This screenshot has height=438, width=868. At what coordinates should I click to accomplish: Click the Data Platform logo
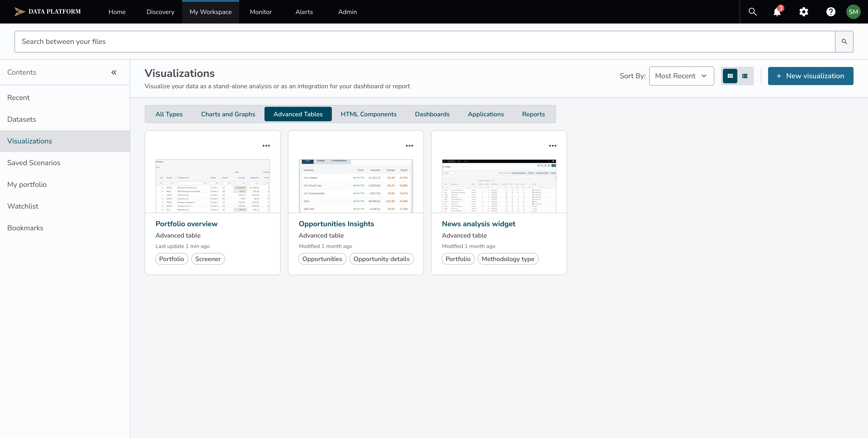tap(47, 12)
